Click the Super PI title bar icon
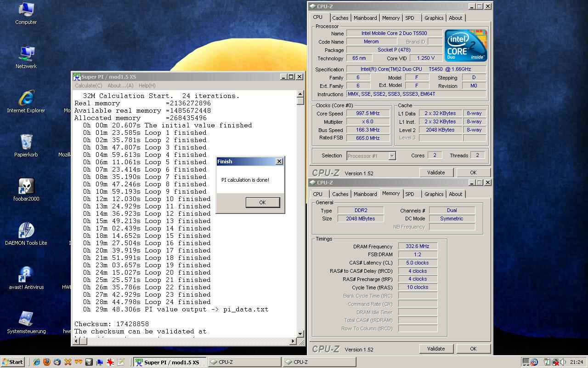The image size is (588, 368). point(77,77)
